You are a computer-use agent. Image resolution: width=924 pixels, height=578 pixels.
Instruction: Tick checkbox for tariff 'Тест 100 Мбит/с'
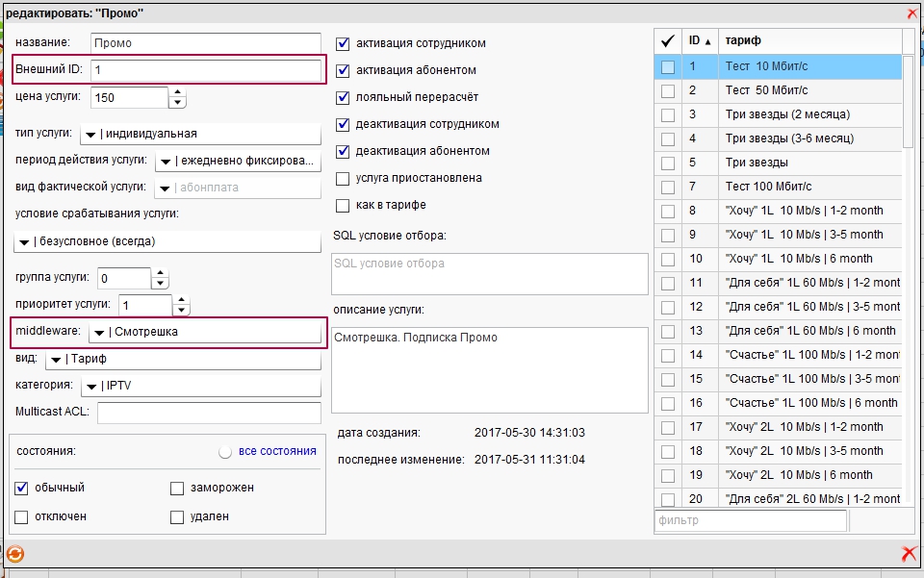coord(667,187)
